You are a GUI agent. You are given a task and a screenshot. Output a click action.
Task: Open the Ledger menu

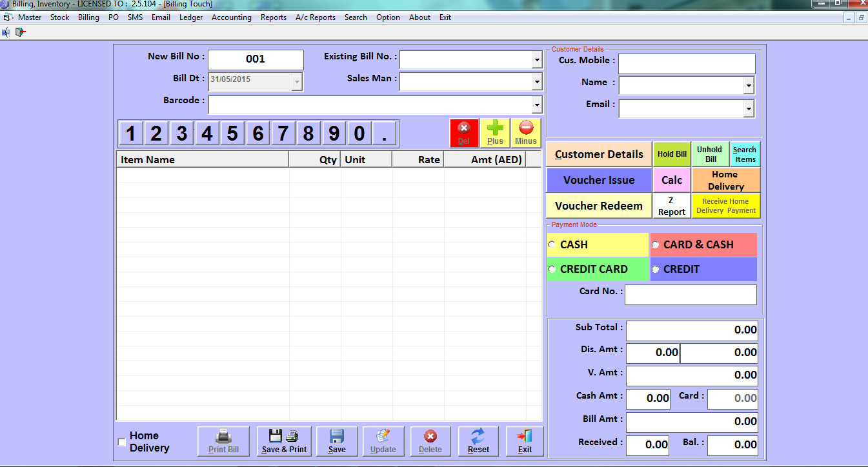[191, 17]
